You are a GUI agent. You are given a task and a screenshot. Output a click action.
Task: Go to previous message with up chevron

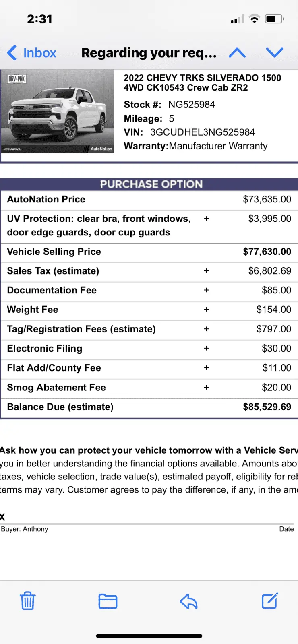point(237,53)
